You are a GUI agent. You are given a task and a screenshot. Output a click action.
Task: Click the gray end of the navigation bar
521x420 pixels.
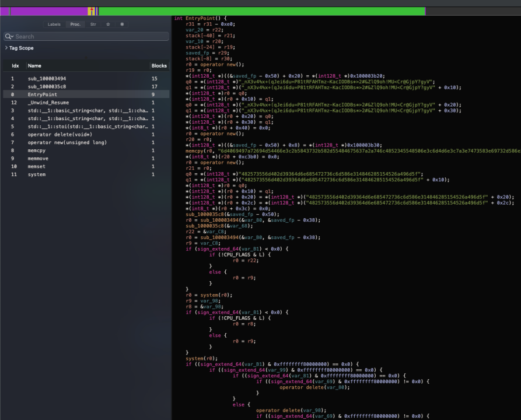[473, 11]
